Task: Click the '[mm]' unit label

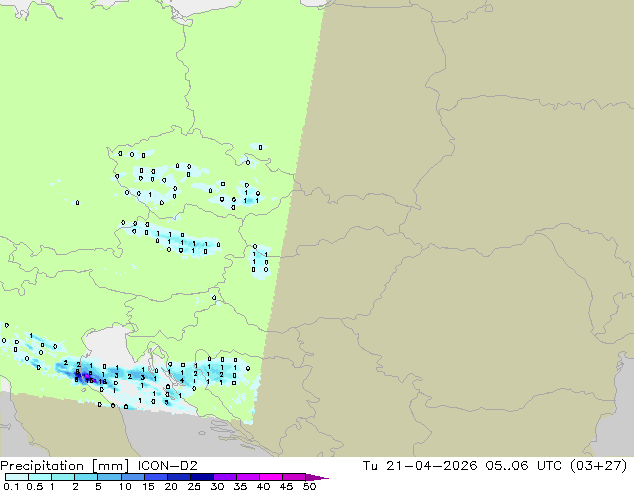Action: pyautogui.click(x=111, y=466)
